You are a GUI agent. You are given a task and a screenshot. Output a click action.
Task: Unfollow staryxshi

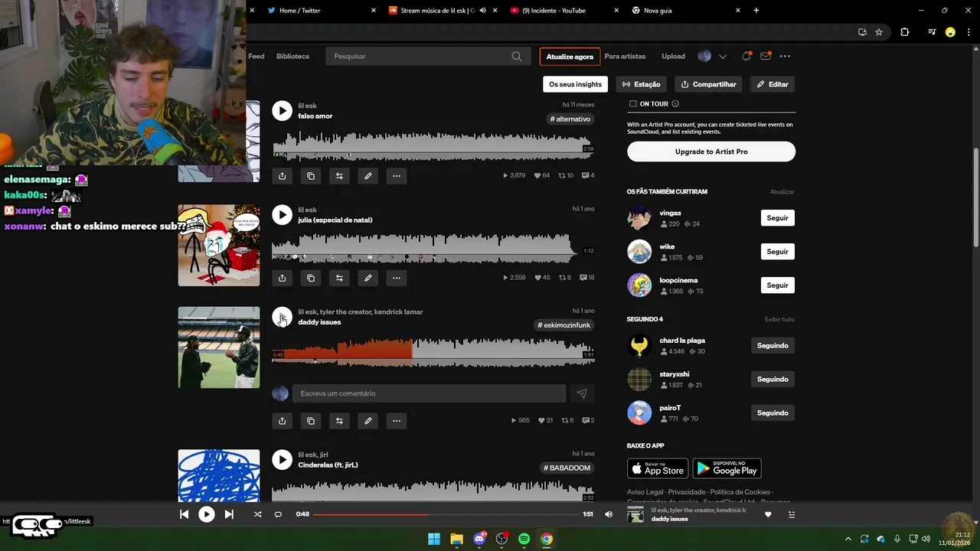tap(773, 380)
